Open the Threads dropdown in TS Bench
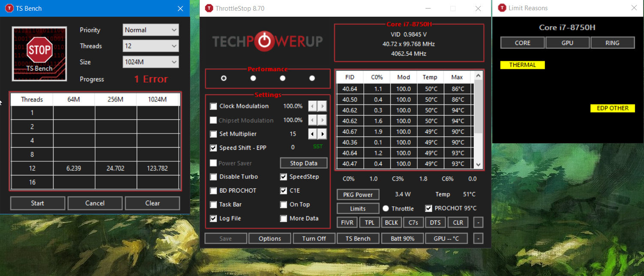644x276 pixels. (x=151, y=46)
